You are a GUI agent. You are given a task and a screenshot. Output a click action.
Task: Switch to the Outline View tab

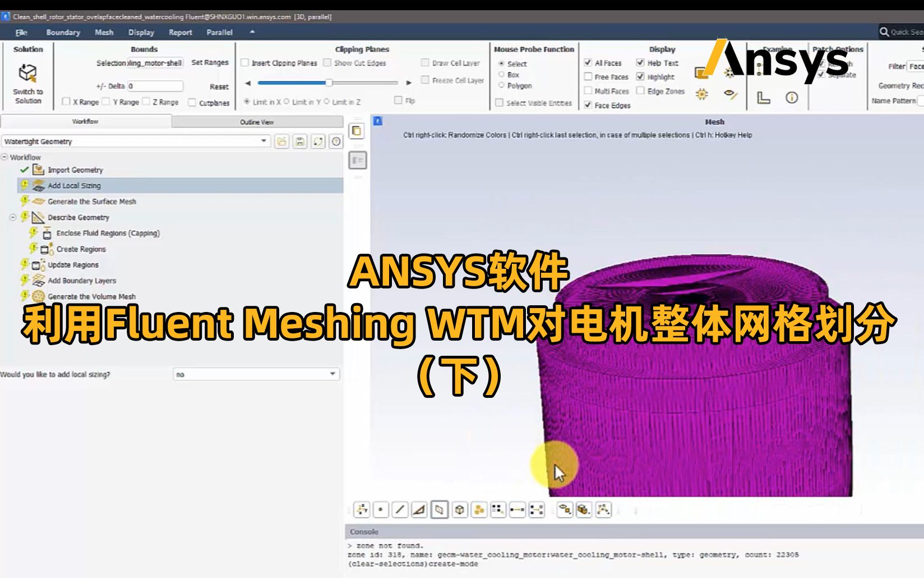[x=258, y=121]
